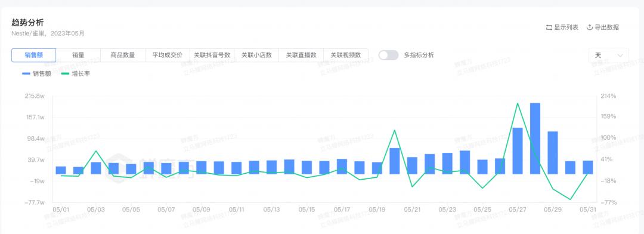Select the 销售额 tab
The image size is (644, 234).
(33, 55)
